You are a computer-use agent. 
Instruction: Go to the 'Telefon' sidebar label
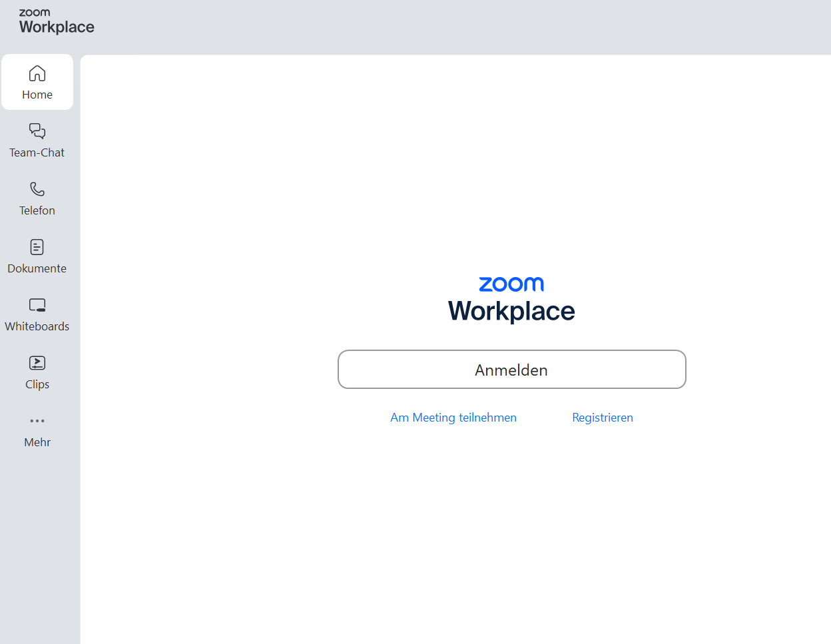pos(37,211)
